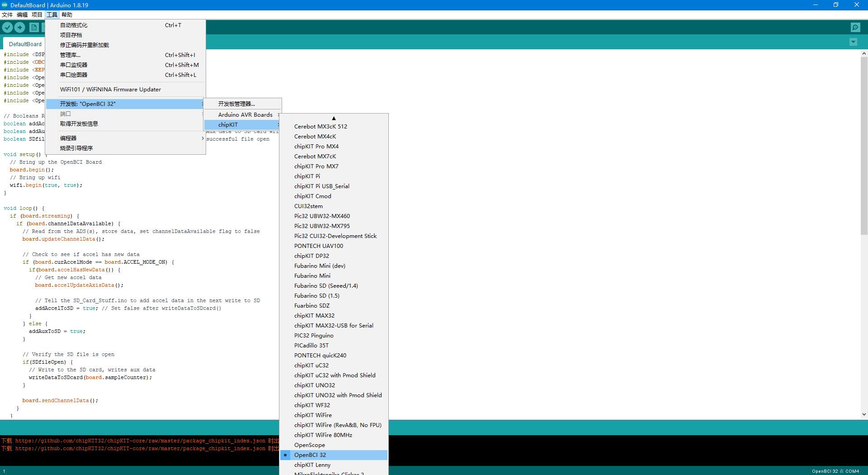This screenshot has width=868, height=475.
Task: Click the Arduino logo in the title bar
Action: (x=5, y=5)
